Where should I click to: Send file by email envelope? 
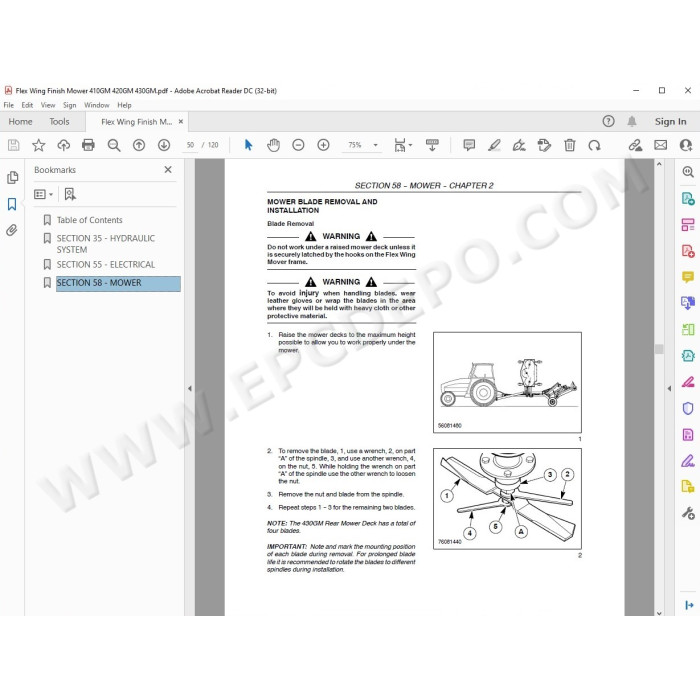(661, 145)
